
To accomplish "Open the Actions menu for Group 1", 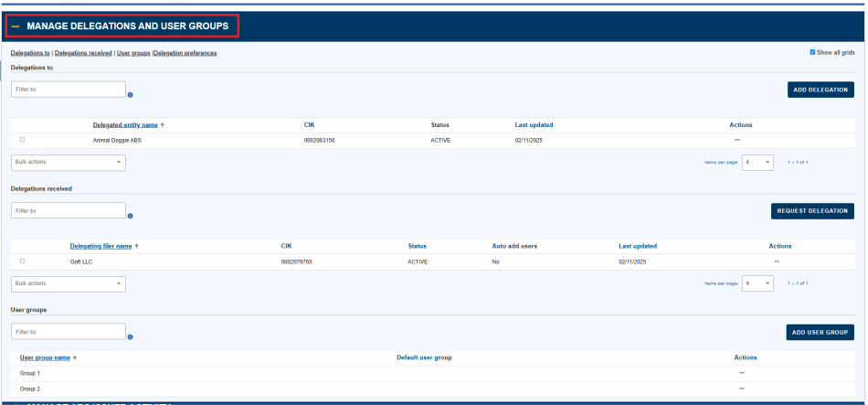I will tap(742, 373).
